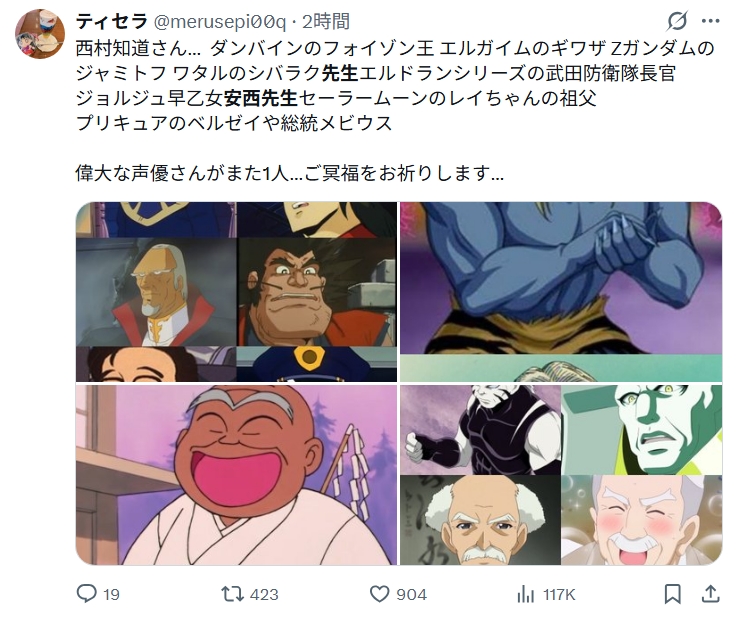Open the bottom-right four-character collage image

click(561, 475)
